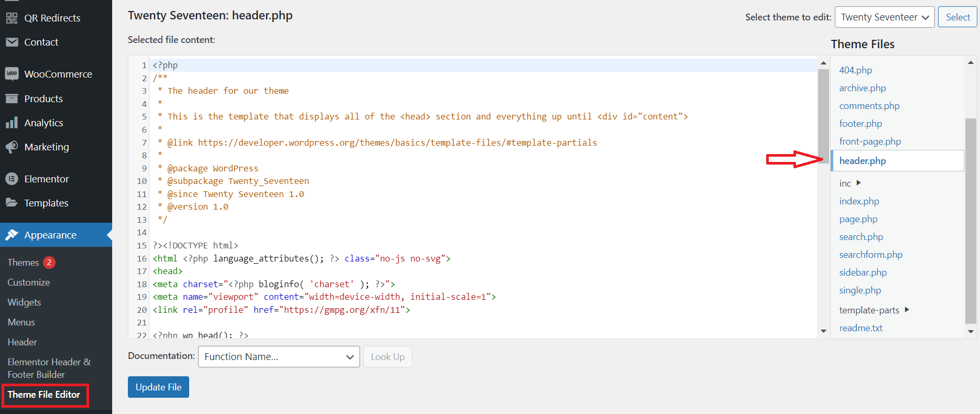Go to WooCommerce menu
The image size is (980, 414).
tap(58, 74)
